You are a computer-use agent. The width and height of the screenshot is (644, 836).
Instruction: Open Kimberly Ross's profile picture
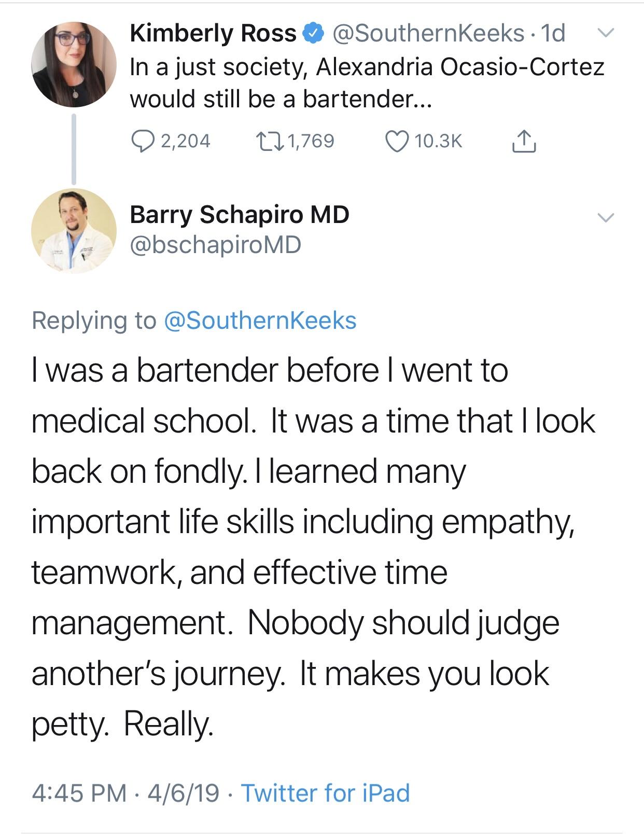point(74,64)
